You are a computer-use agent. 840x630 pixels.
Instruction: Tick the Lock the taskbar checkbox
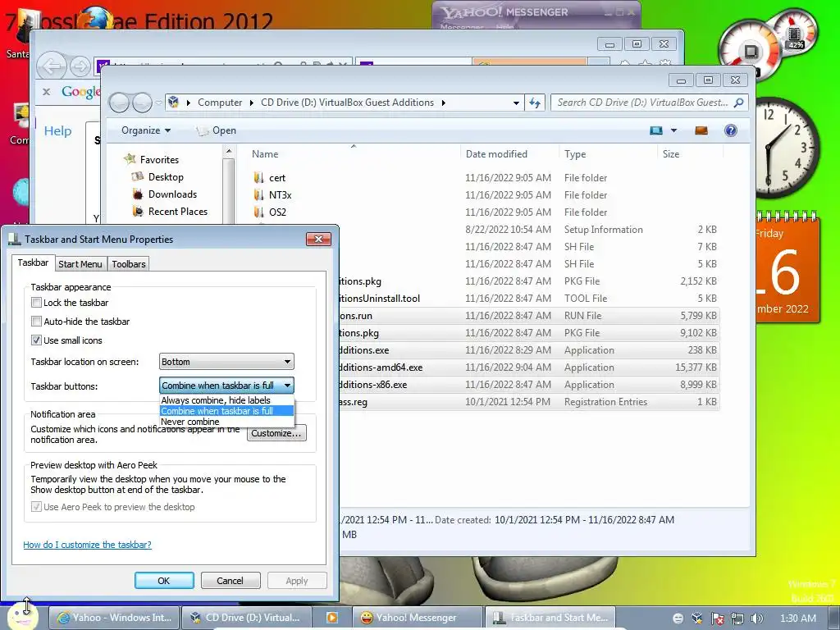36,303
